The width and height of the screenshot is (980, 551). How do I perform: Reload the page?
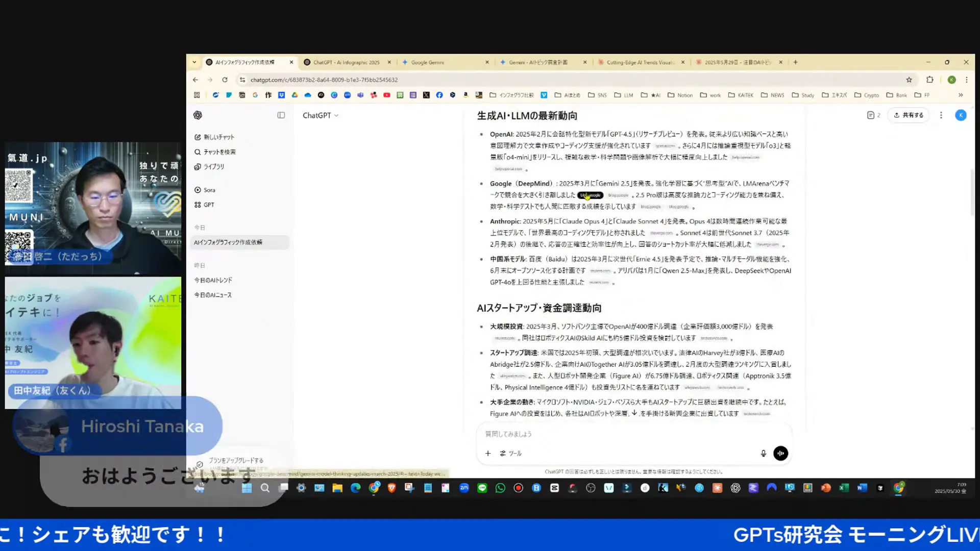pos(225,80)
